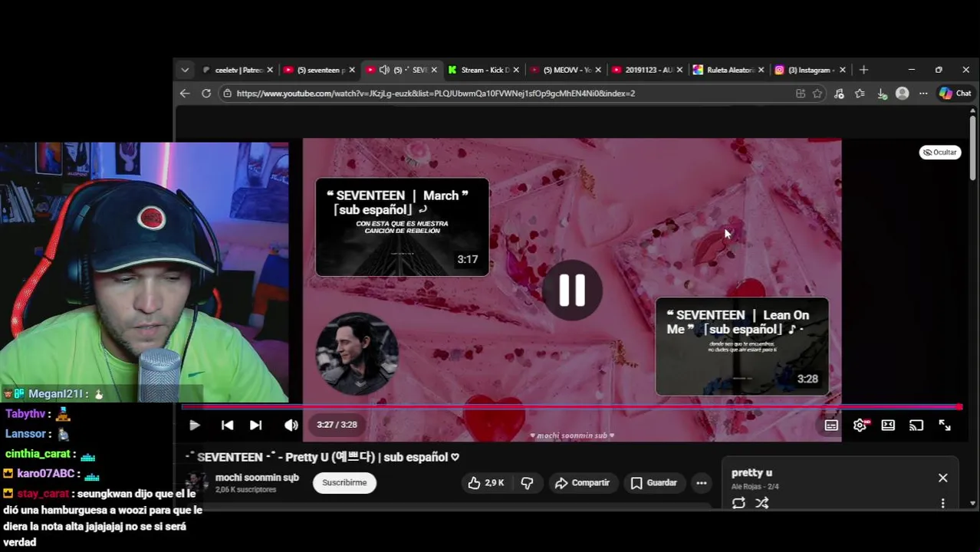This screenshot has height=552, width=980.
Task: Toggle playlist shuffle in pretty u panel
Action: point(762,503)
